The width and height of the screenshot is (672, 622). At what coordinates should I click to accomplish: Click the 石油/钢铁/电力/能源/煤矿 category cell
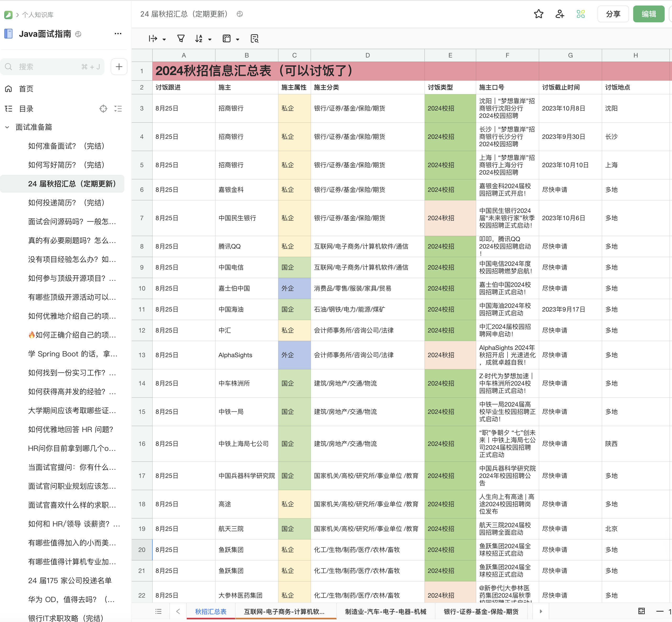pos(367,309)
